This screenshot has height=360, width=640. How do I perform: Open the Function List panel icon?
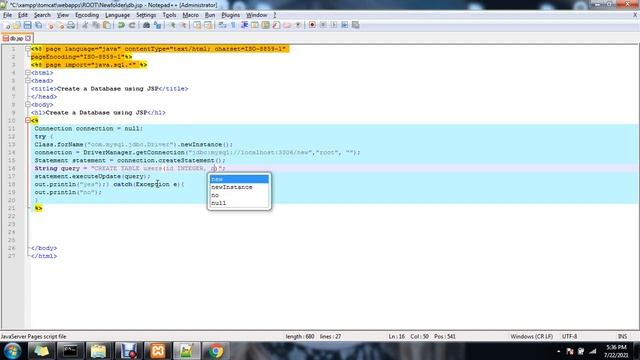click(x=276, y=25)
